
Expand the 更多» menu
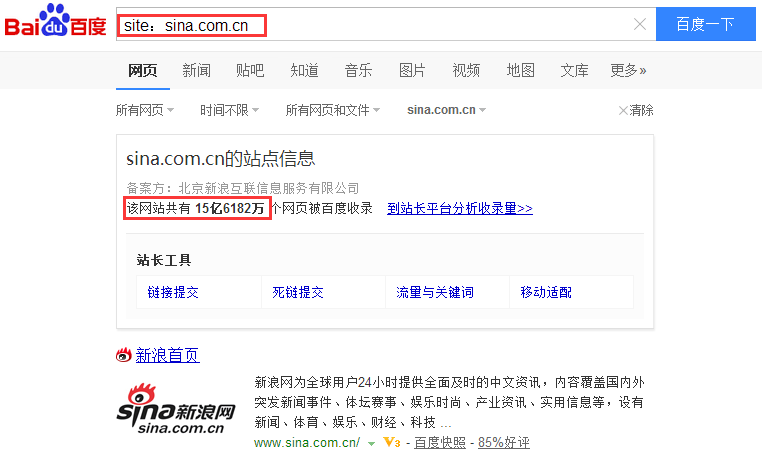(x=628, y=70)
